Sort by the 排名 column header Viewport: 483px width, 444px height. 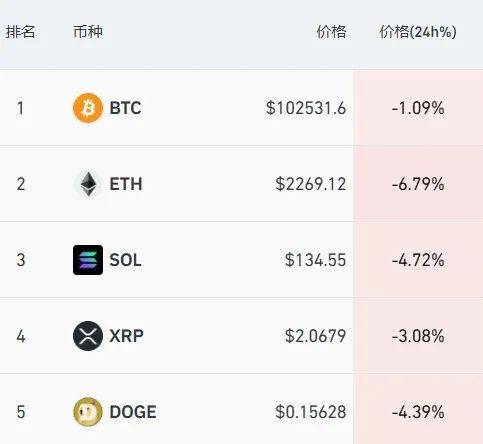click(20, 32)
